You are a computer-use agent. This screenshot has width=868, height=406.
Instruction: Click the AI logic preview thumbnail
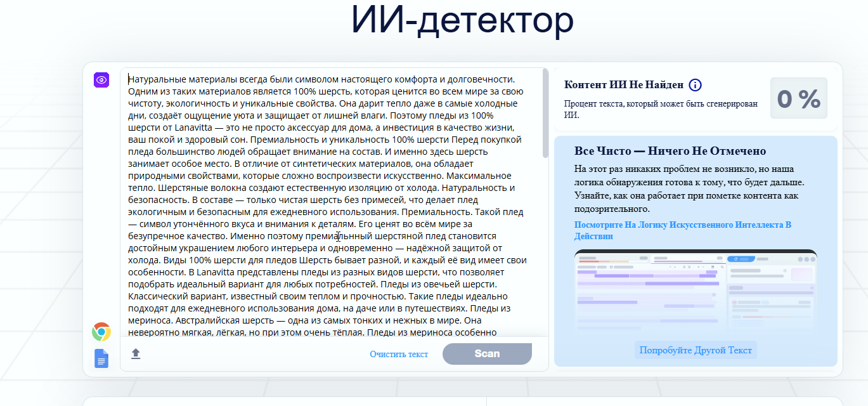[x=696, y=292]
